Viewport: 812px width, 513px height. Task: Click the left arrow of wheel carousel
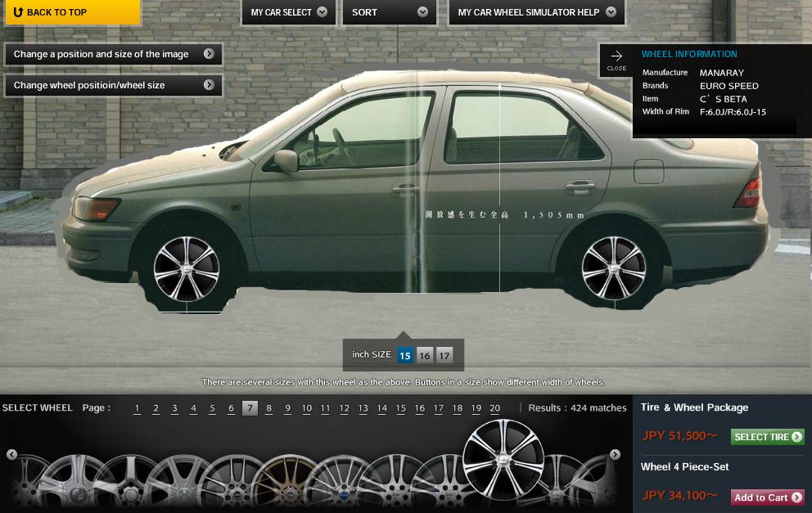[11, 454]
